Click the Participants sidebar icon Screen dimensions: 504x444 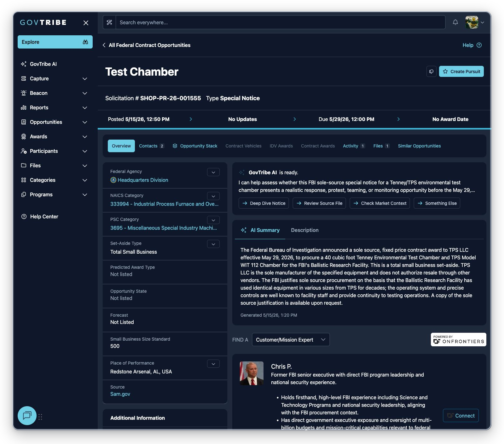click(x=24, y=151)
